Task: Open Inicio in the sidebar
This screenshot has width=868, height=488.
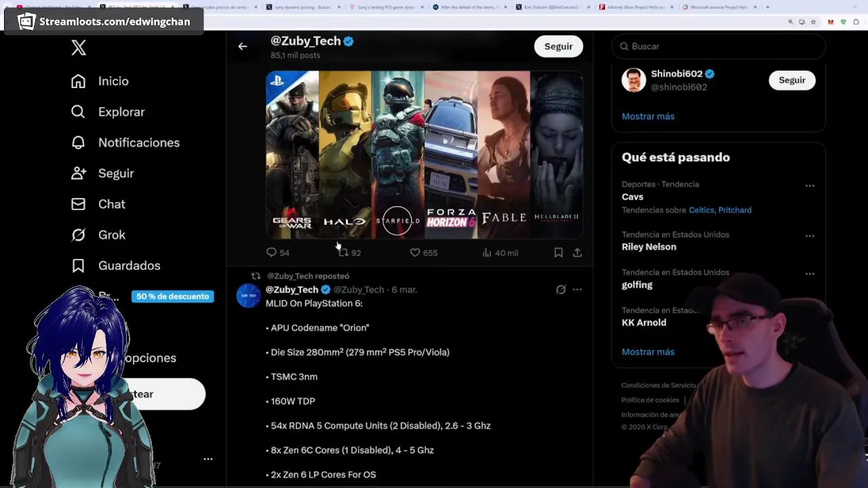Action: point(113,81)
